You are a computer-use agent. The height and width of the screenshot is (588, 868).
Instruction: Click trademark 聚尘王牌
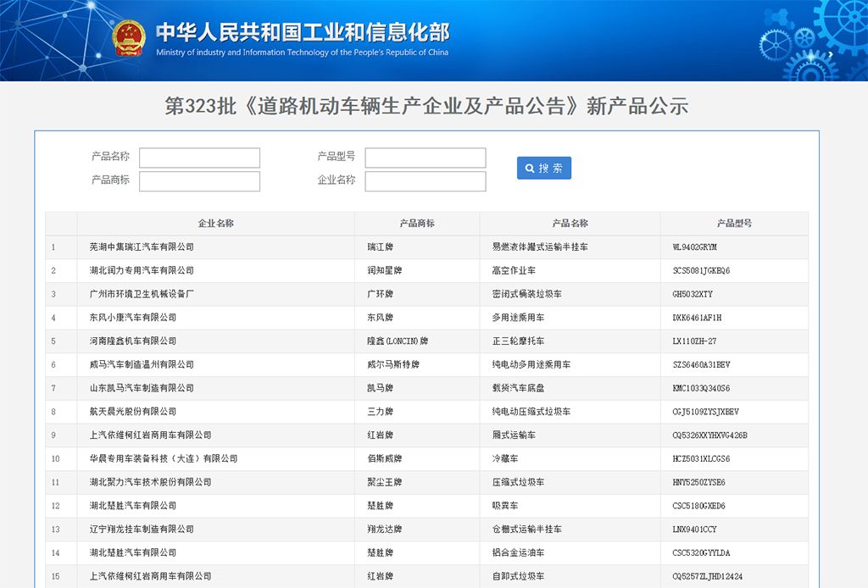pyautogui.click(x=385, y=482)
